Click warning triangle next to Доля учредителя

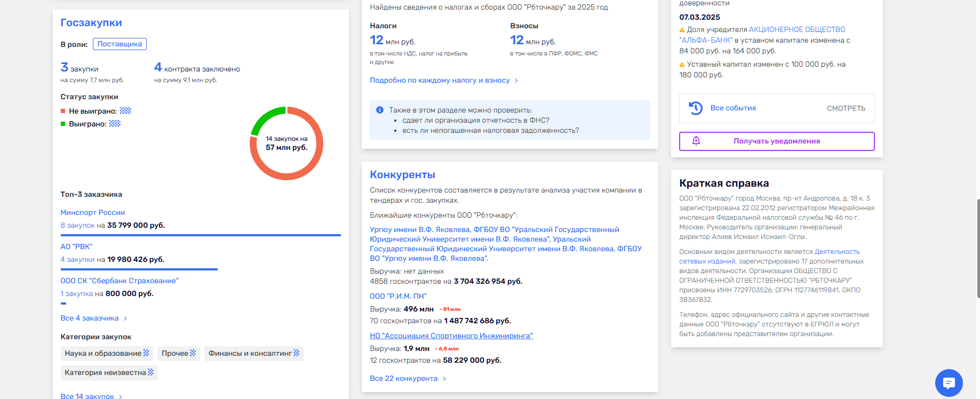click(682, 30)
